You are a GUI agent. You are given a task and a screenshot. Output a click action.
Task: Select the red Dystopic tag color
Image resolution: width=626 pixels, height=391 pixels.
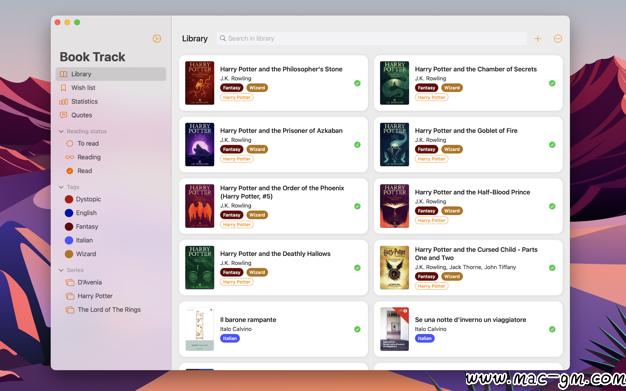click(69, 199)
